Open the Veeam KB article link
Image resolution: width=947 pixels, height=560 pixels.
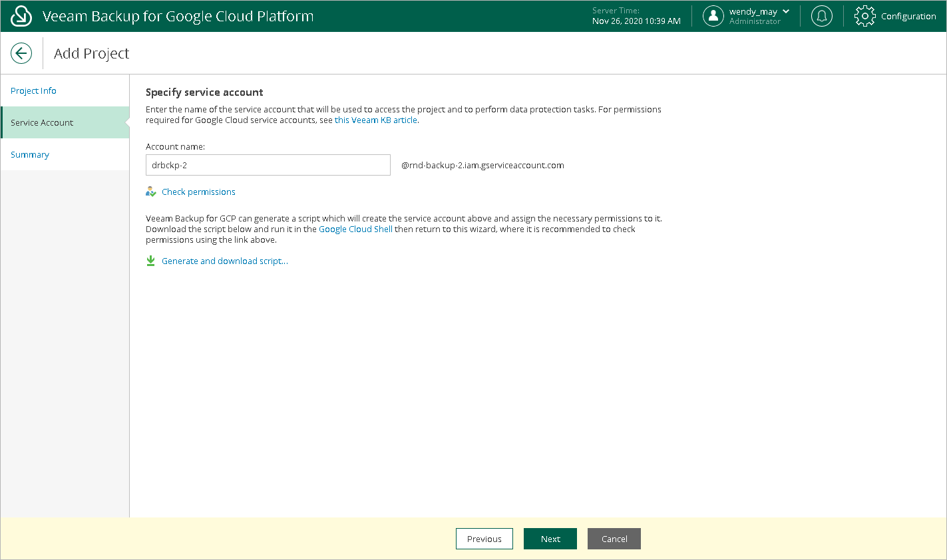pos(376,120)
